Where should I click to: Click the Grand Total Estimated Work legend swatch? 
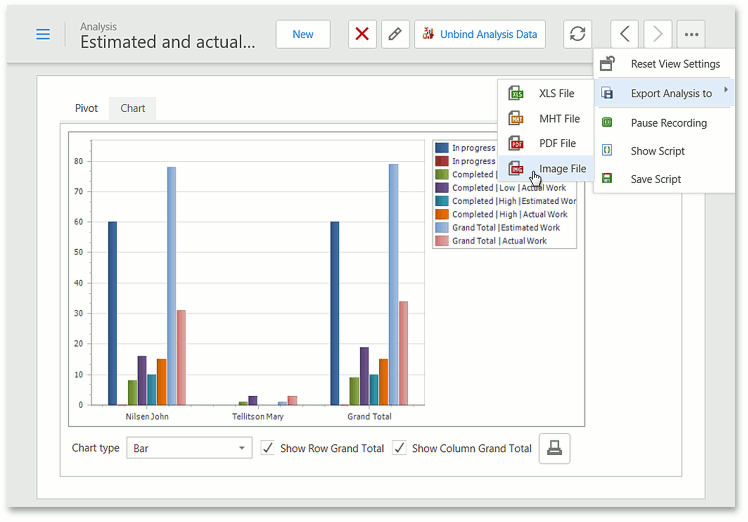442,227
